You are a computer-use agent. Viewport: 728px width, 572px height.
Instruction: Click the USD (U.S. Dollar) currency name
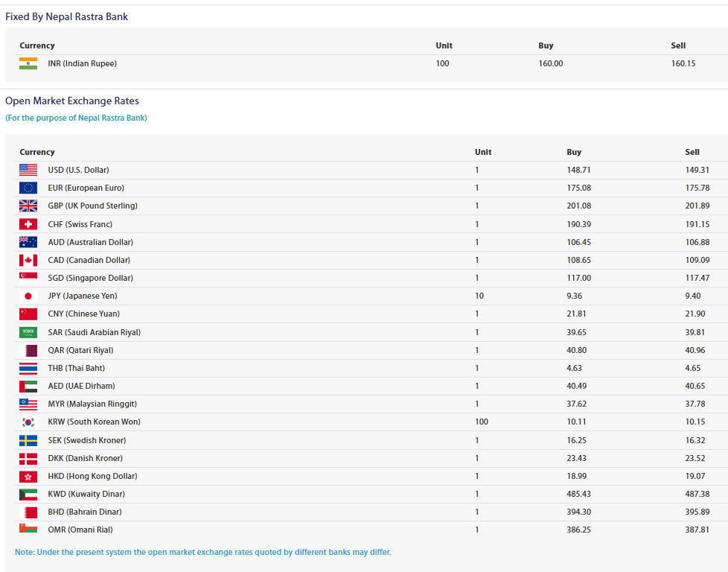[78, 170]
